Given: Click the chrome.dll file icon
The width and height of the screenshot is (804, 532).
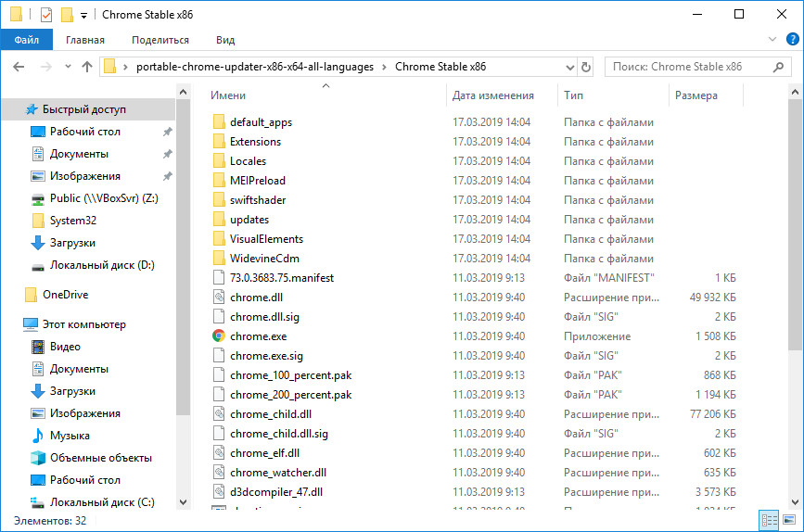Looking at the screenshot, I should coord(219,298).
